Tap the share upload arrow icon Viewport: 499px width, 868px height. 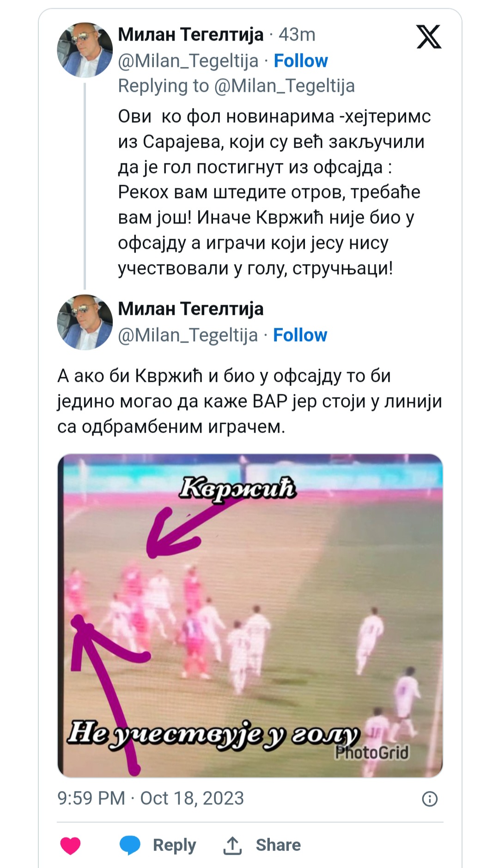pos(232,845)
